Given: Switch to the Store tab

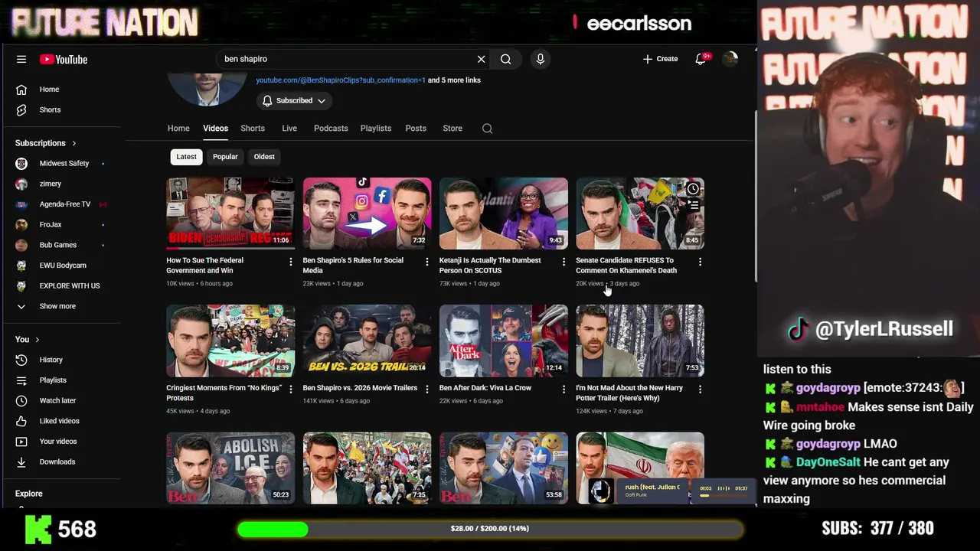Looking at the screenshot, I should (x=452, y=129).
